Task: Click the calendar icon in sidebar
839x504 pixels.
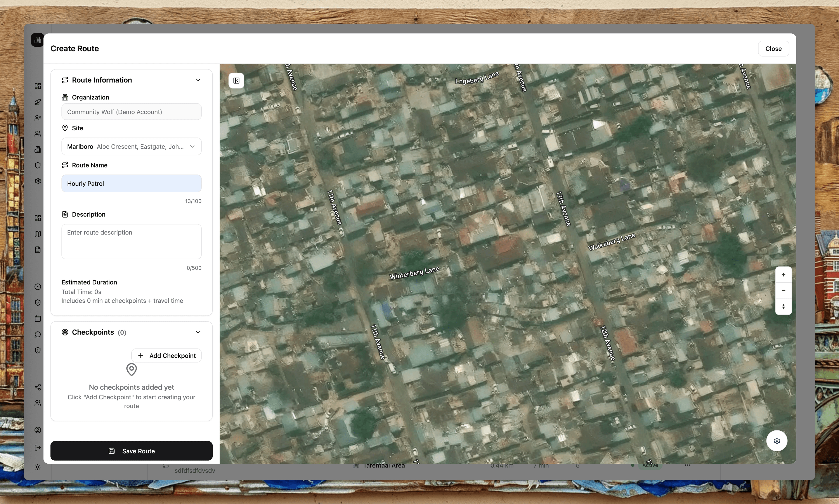Action: tap(38, 319)
